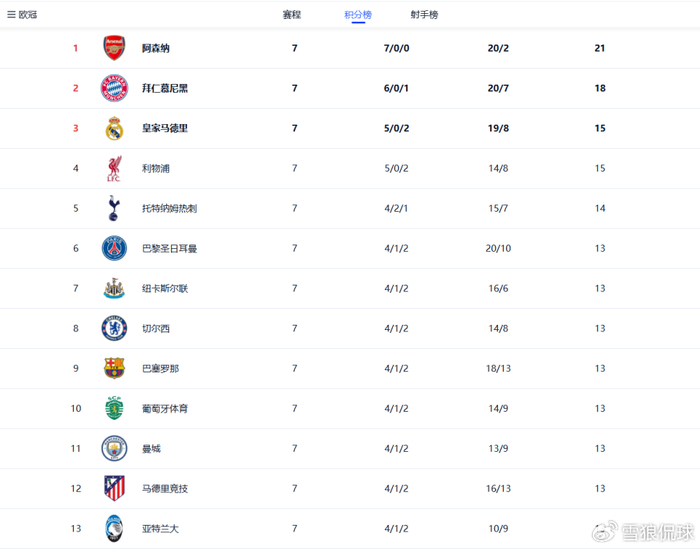Click the 皇家马德里 team name
This screenshot has height=549, width=700.
[x=165, y=128]
